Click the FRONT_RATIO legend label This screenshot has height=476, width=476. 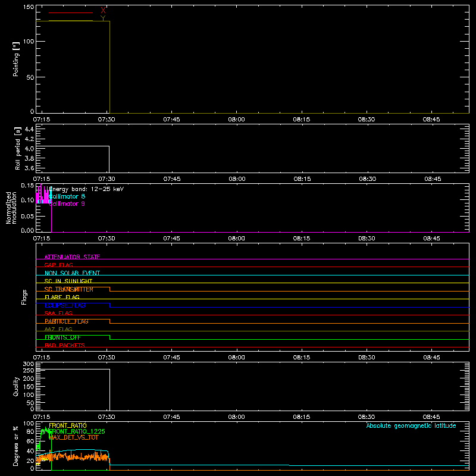tap(68, 425)
